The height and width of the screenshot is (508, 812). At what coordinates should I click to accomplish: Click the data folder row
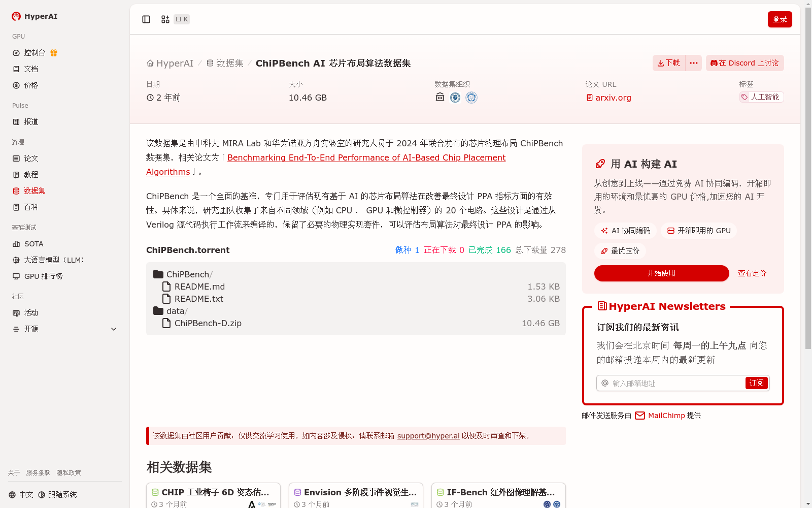click(x=356, y=311)
